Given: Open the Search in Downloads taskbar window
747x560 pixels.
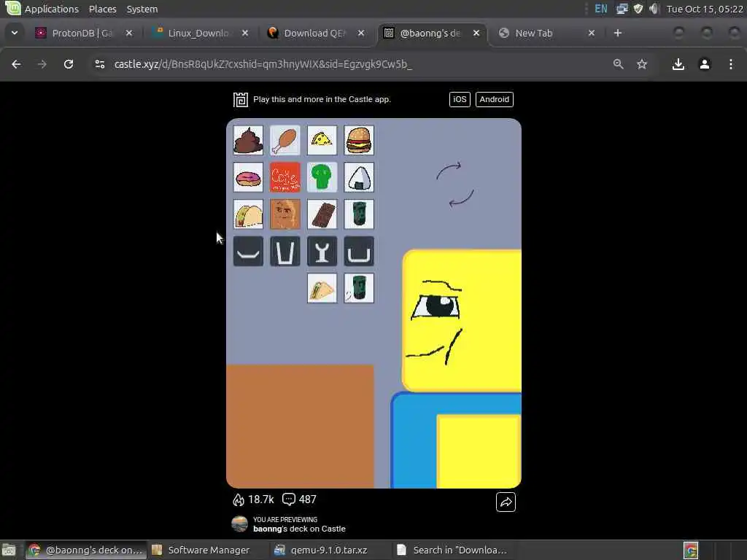Looking at the screenshot, I should point(452,550).
